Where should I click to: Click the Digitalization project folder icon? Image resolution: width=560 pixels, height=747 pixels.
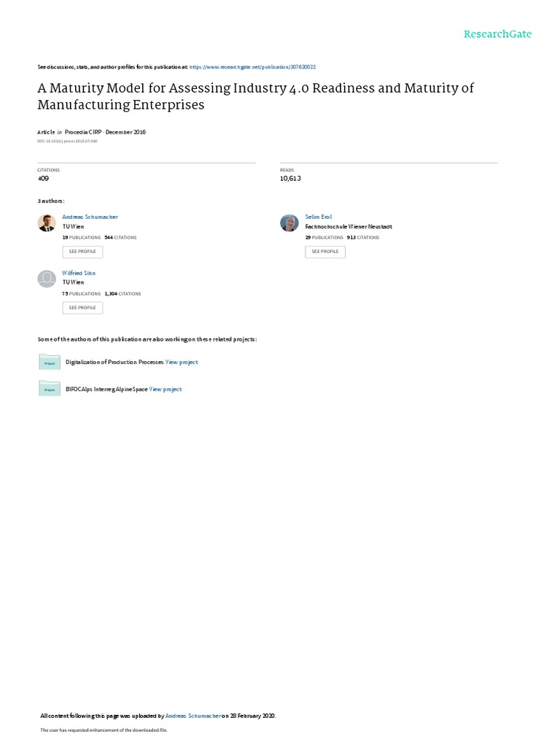click(x=50, y=362)
